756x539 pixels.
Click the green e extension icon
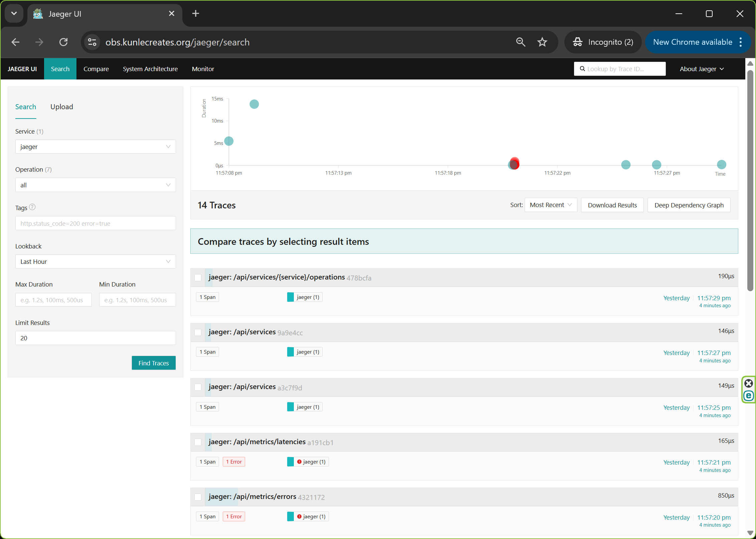(x=749, y=396)
